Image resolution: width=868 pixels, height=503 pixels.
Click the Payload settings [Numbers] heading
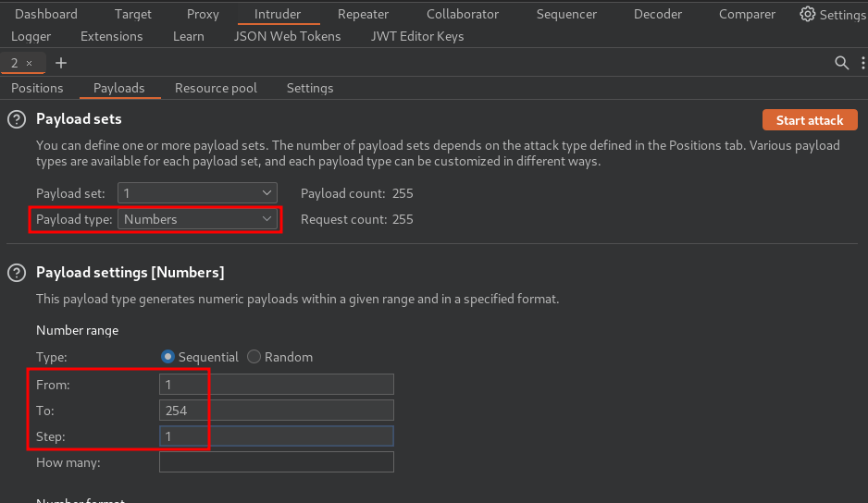tap(130, 272)
